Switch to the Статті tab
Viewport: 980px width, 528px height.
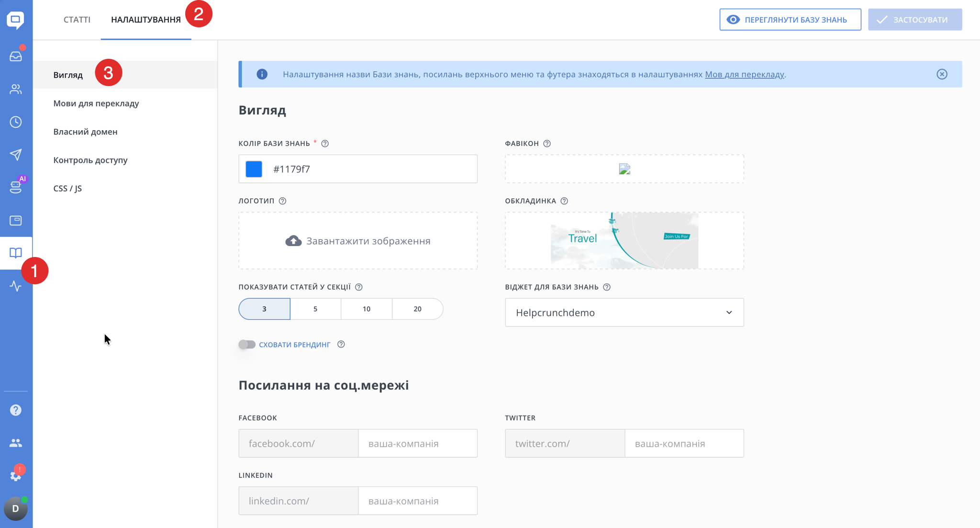click(77, 20)
